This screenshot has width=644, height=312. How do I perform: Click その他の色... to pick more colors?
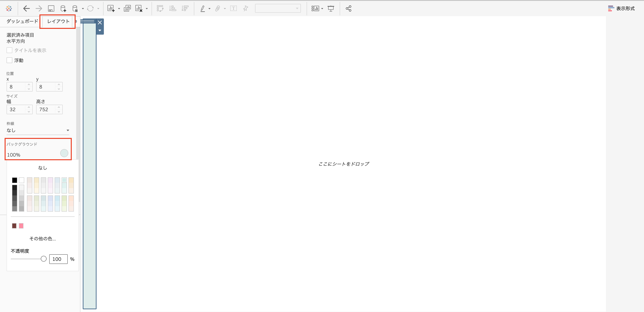[43, 239]
